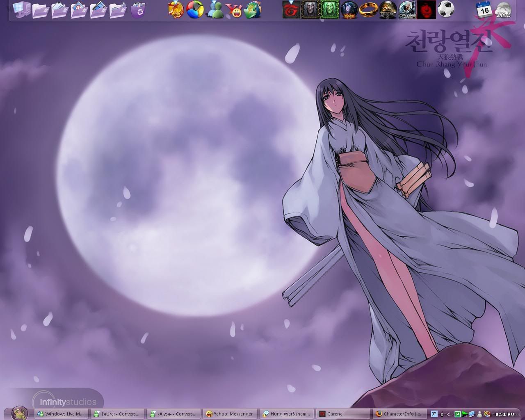Image resolution: width=525 pixels, height=420 pixels.
Task: Open the empty purple folder in dock
Action: [x=41, y=10]
